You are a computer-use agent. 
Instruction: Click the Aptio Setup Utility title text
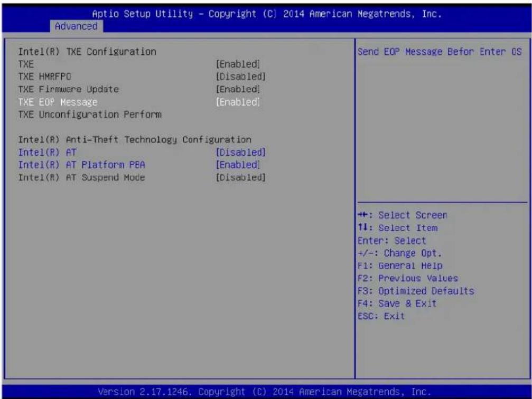pos(267,14)
